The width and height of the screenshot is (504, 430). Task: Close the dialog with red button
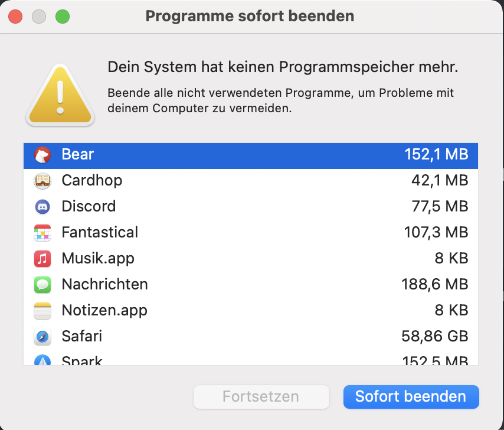[15, 17]
